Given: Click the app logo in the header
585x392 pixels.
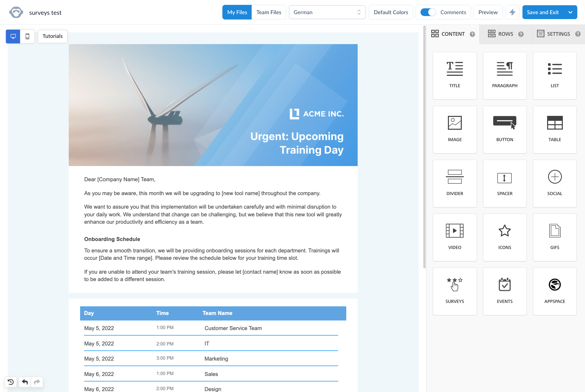Looking at the screenshot, I should tap(16, 12).
